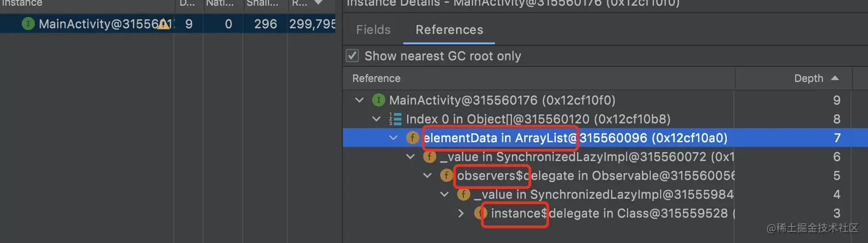
Task: Click the field icon beside instance$delegate in Class
Action: [480, 213]
